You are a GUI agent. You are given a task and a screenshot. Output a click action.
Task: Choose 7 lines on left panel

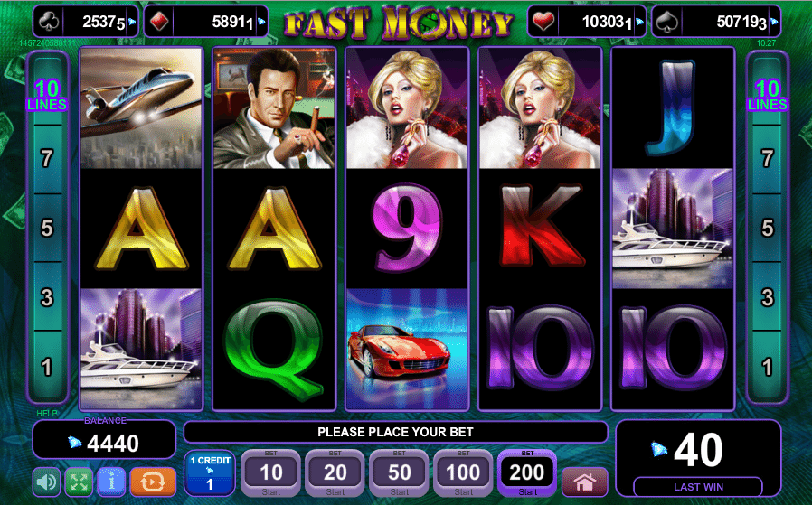pyautogui.click(x=47, y=158)
